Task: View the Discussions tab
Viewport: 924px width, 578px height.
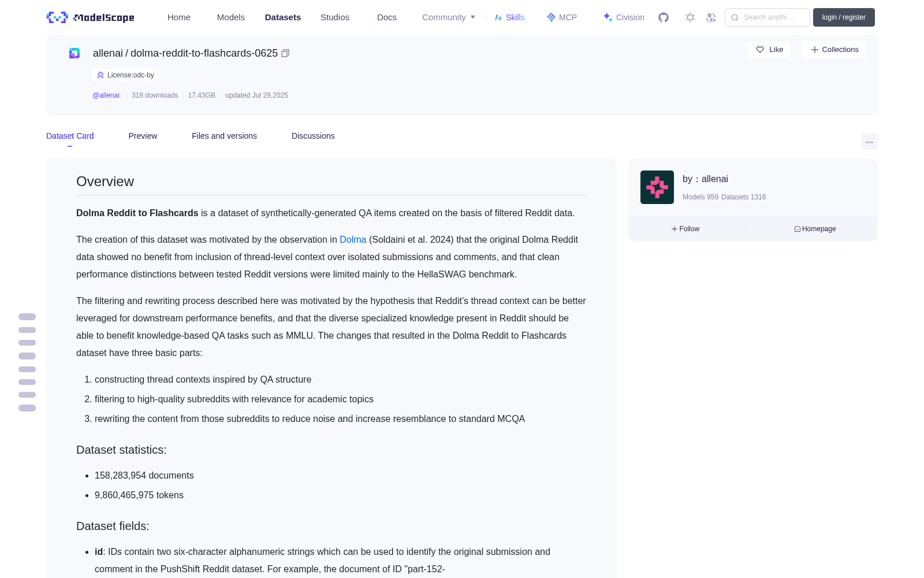Action: (x=313, y=136)
